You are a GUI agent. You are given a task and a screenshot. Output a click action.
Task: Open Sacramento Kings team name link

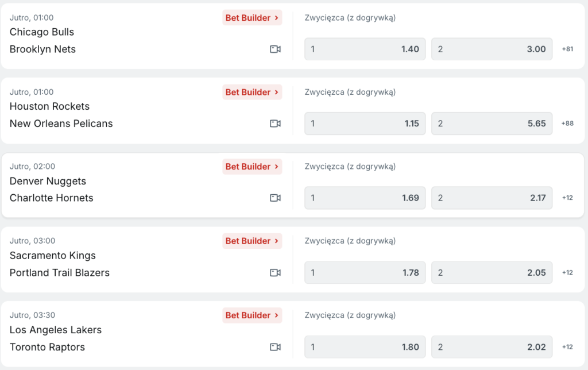click(53, 256)
